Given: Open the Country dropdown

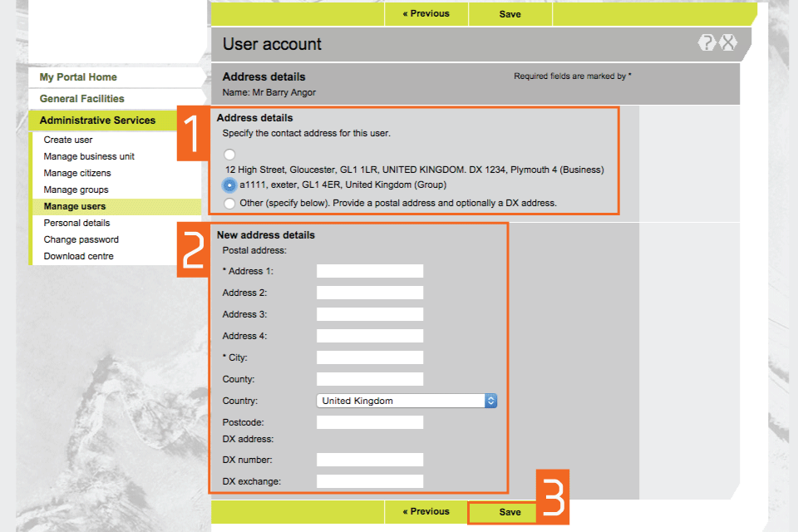Looking at the screenshot, I should click(406, 401).
